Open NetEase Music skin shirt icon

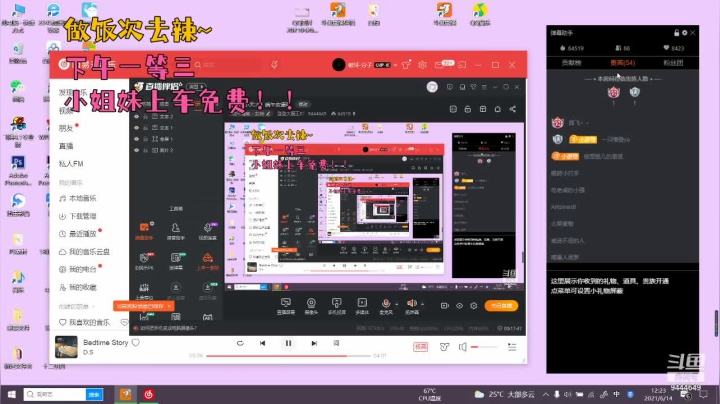(405, 65)
